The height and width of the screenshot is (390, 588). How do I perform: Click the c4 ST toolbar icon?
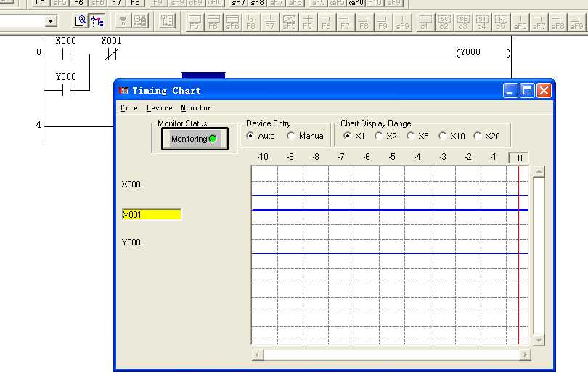coord(481,22)
